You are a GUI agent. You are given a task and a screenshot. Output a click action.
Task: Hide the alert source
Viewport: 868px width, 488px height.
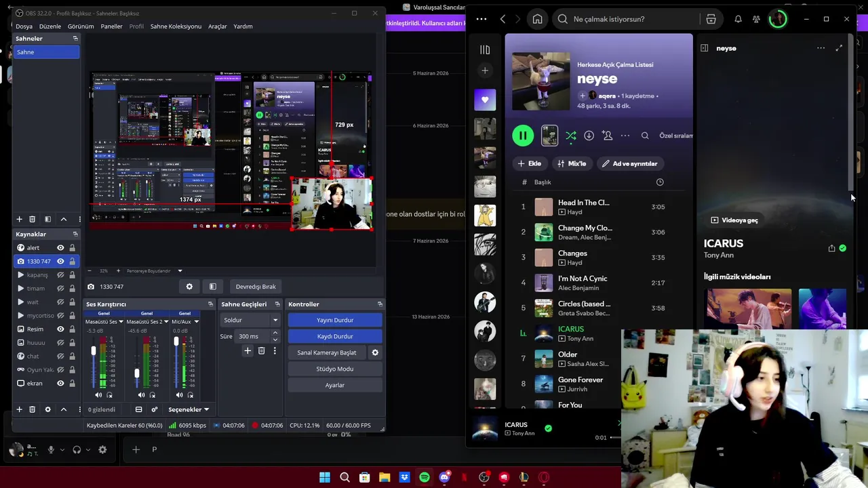pyautogui.click(x=60, y=248)
